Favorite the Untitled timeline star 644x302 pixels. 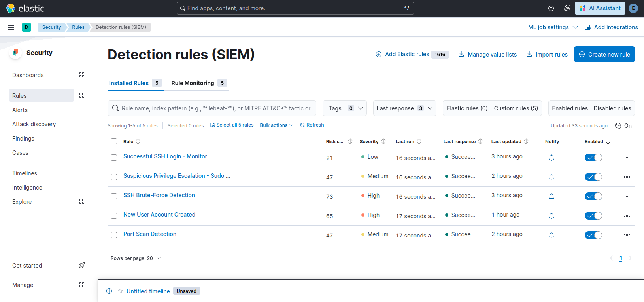click(x=120, y=291)
